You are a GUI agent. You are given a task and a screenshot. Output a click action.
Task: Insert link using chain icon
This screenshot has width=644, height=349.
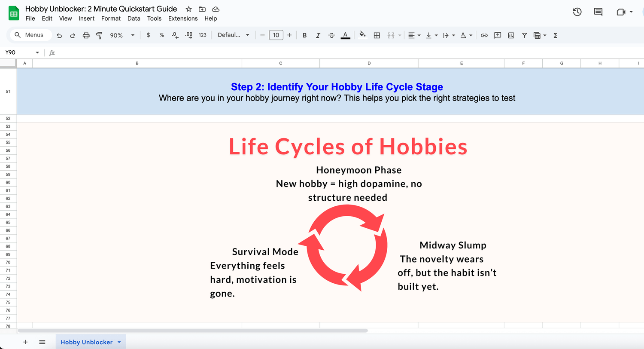point(484,35)
